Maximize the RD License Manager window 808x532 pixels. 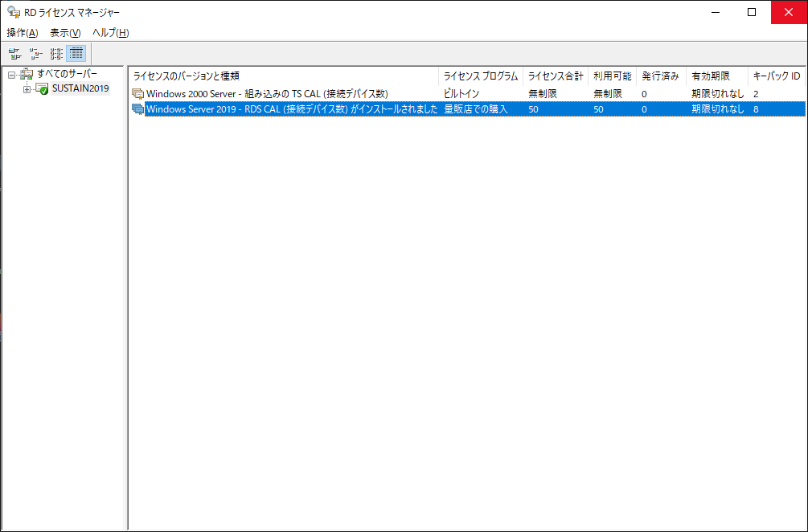click(752, 12)
